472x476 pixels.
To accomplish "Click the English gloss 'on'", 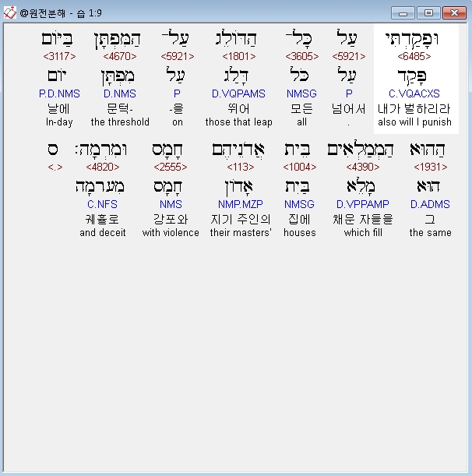I will (178, 122).
